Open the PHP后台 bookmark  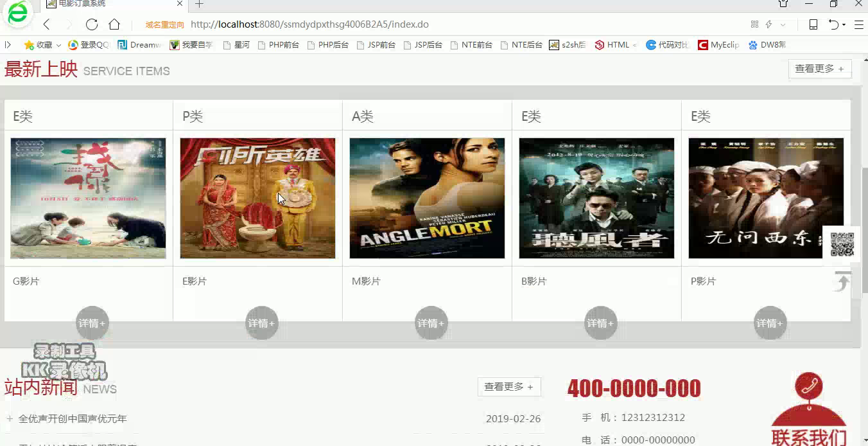click(x=328, y=45)
